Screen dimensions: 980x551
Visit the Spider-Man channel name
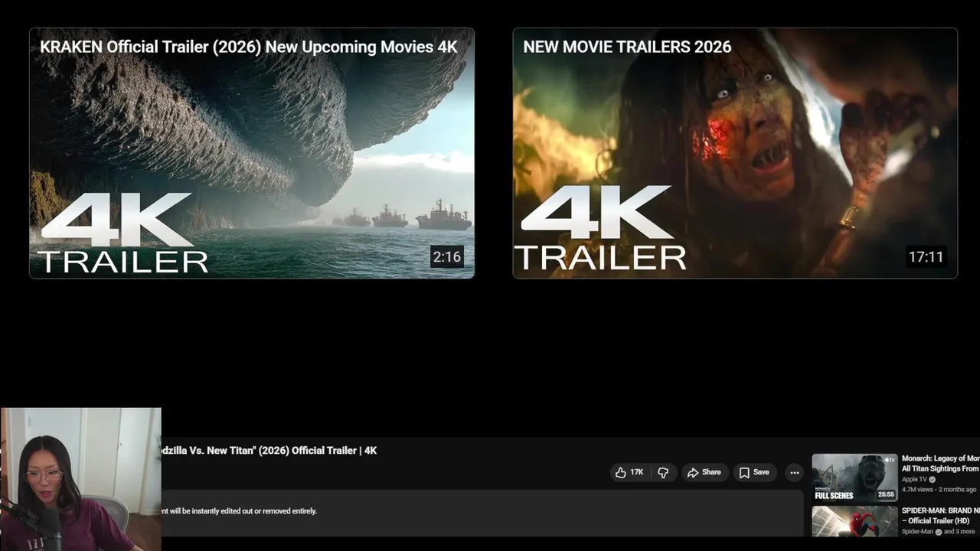click(x=917, y=532)
